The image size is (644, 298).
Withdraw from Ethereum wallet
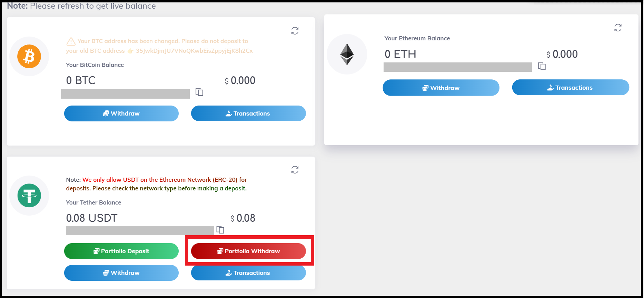[441, 88]
